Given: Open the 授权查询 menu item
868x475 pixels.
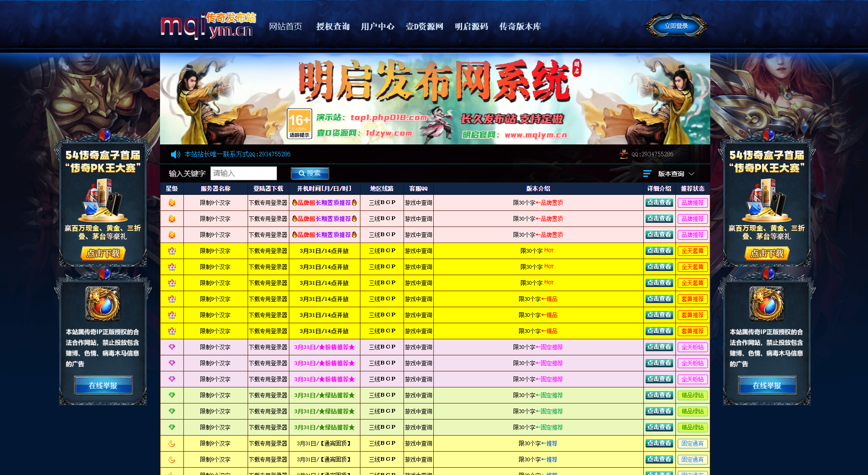Looking at the screenshot, I should pos(333,27).
